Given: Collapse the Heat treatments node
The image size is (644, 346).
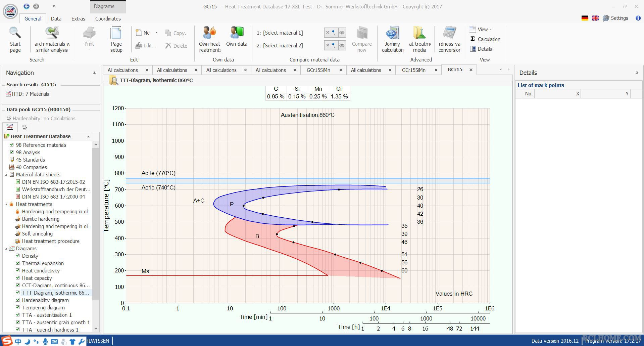Looking at the screenshot, I should pos(6,204).
